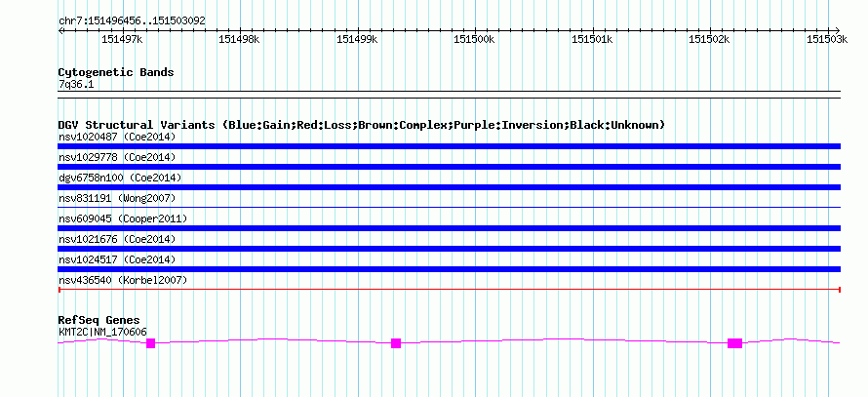Click the KMT2C exon box near 151497k
Screen dimensions: 868x397
tap(150, 343)
